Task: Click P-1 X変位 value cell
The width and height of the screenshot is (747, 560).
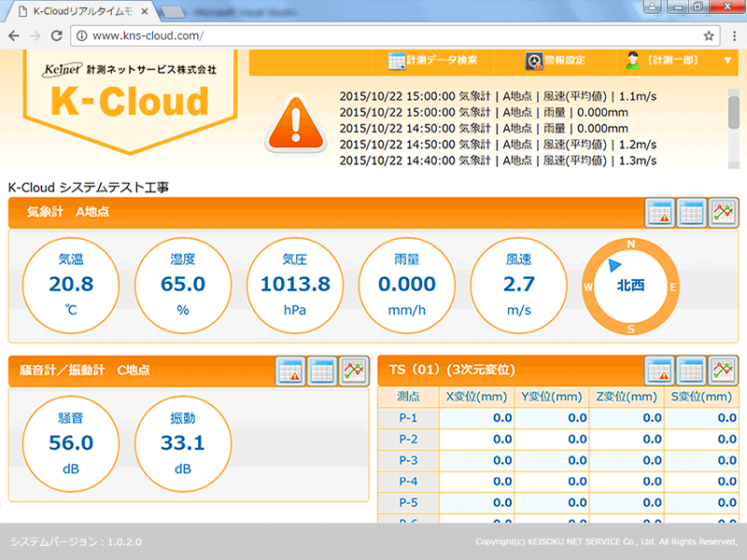Action: click(476, 418)
